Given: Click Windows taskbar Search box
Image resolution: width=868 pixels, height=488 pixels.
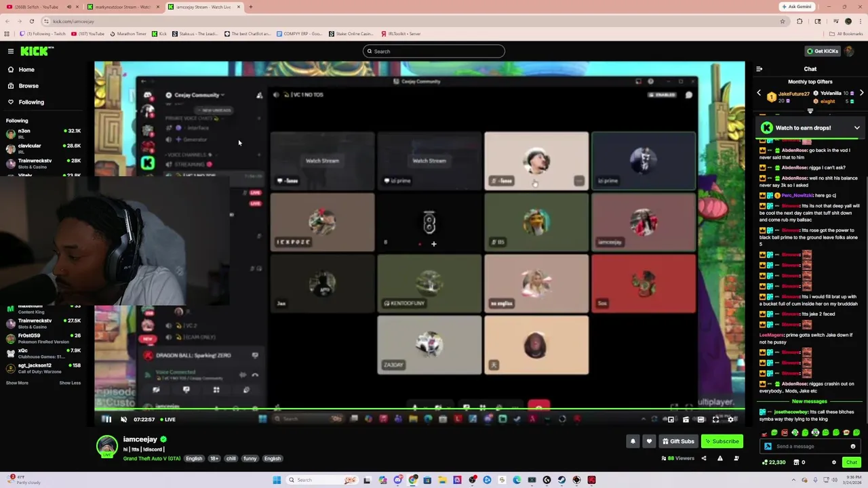Looking at the screenshot, I should point(322,481).
